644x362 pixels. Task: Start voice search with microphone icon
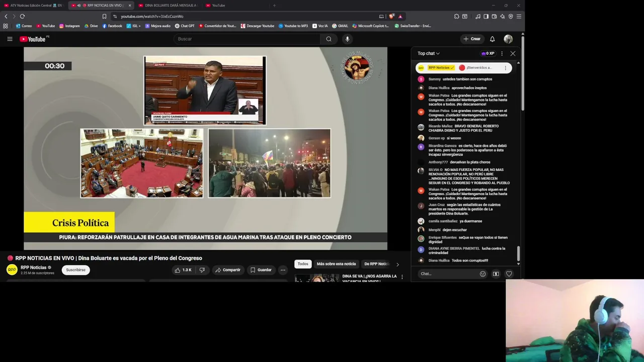point(347,39)
